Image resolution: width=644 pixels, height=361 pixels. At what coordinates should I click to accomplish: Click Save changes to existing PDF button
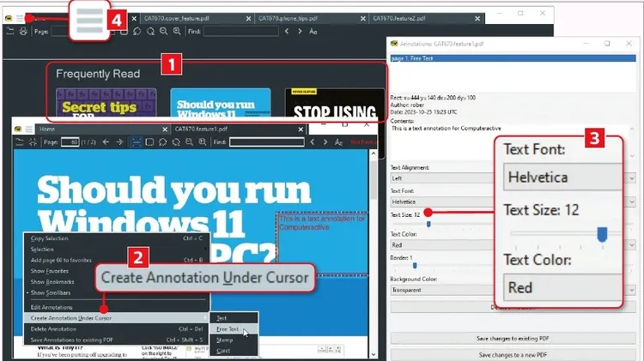(513, 339)
